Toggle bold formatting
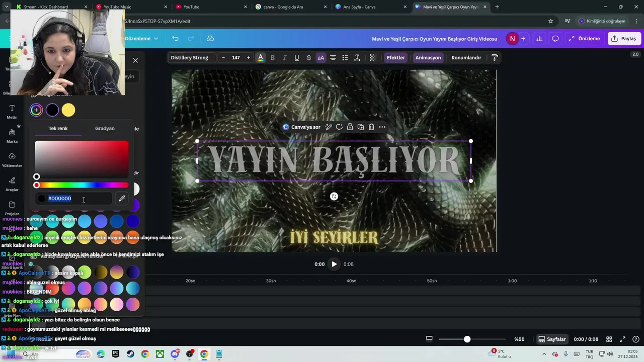 (x=273, y=58)
